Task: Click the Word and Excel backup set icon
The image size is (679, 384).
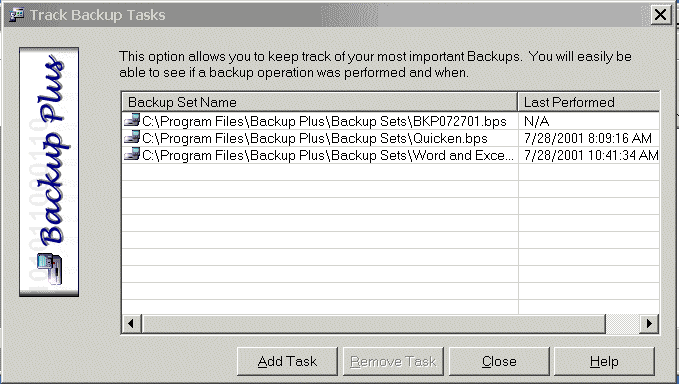Action: coord(132,155)
